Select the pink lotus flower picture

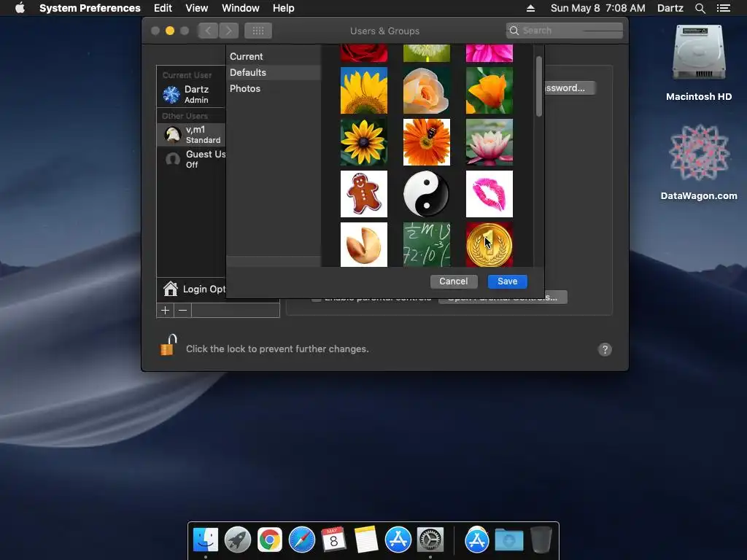click(x=489, y=142)
